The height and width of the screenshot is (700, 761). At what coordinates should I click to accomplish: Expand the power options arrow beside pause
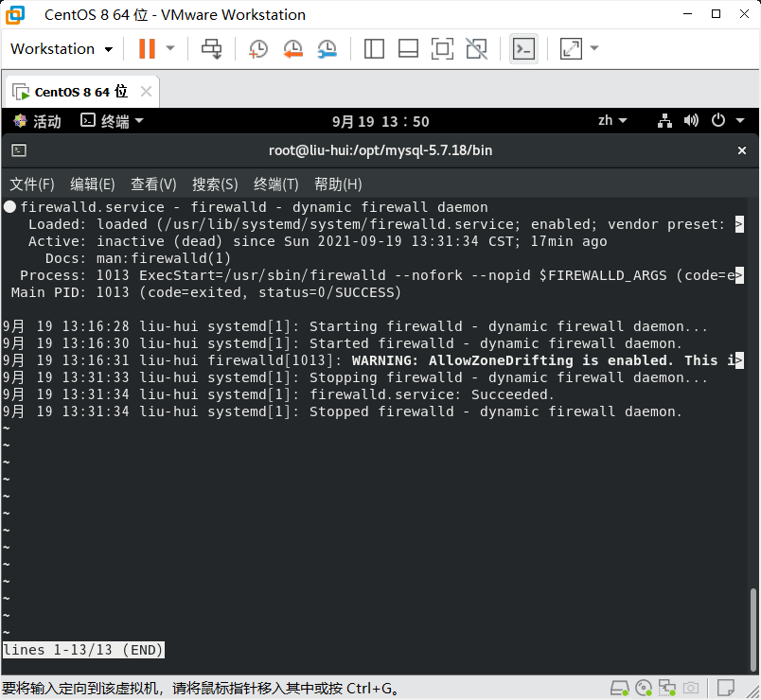point(170,48)
